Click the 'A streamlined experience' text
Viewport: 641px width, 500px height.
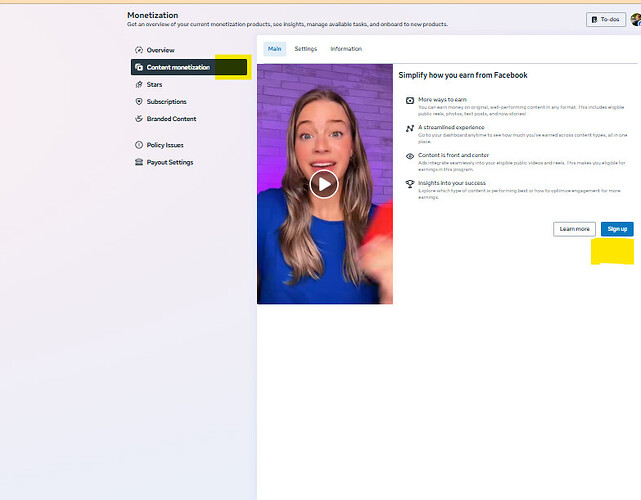tap(451, 127)
